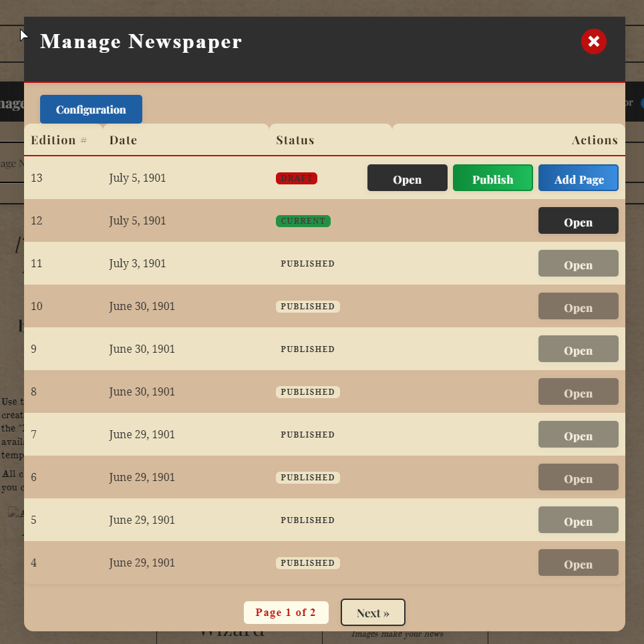Open the Configuration panel

[x=91, y=110]
